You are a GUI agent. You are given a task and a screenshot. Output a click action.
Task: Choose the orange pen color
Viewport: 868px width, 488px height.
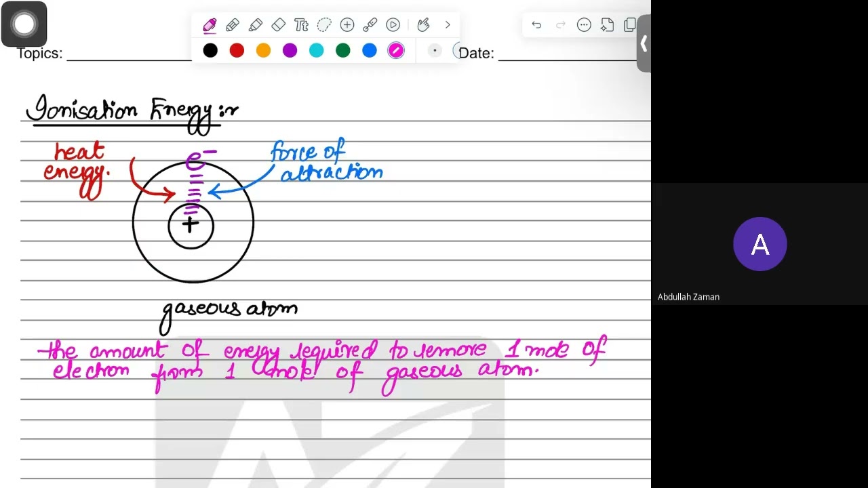(x=263, y=50)
